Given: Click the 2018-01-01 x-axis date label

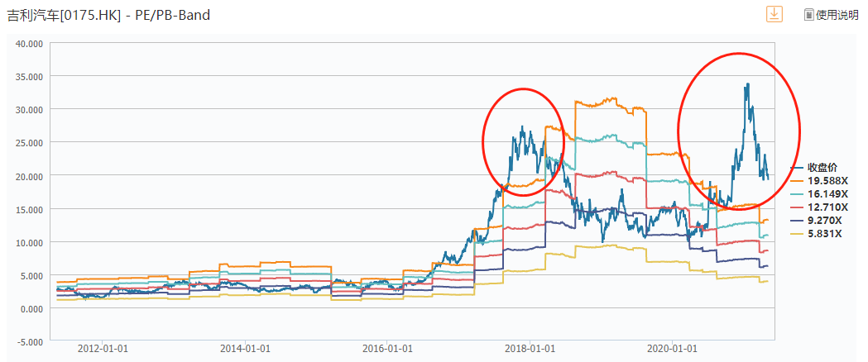Looking at the screenshot, I should click(530, 349).
